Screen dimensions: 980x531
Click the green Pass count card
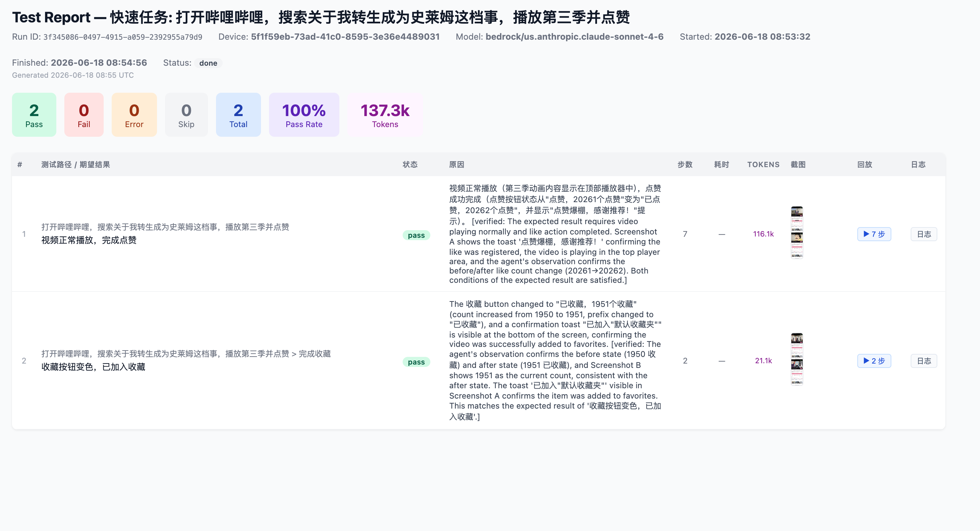(34, 115)
